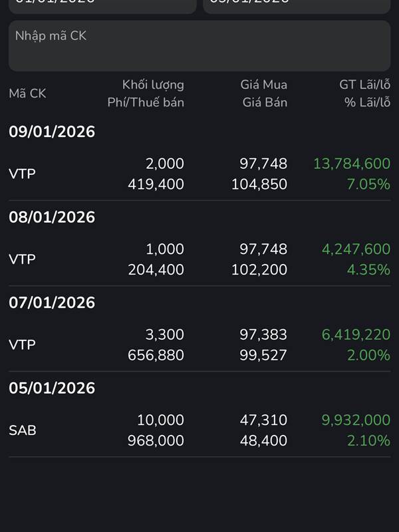Open the SAB stock code row
This screenshot has height=532, width=399.
coord(23,430)
